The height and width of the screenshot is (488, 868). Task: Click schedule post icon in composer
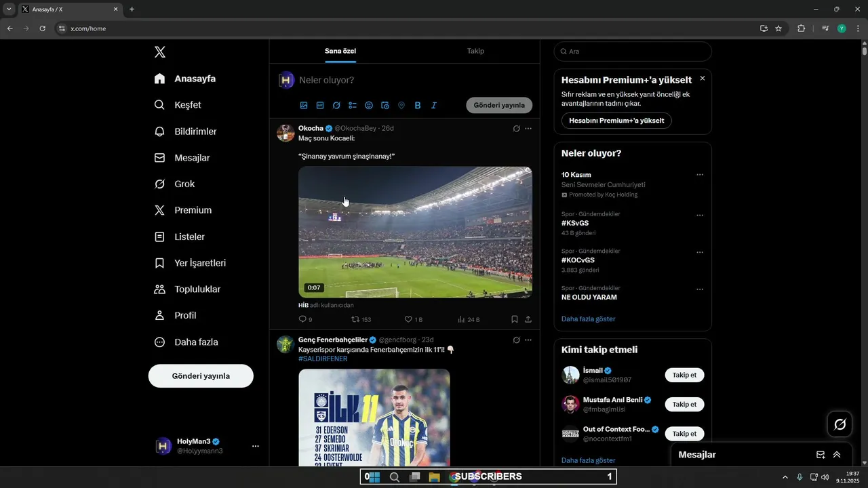coord(385,105)
